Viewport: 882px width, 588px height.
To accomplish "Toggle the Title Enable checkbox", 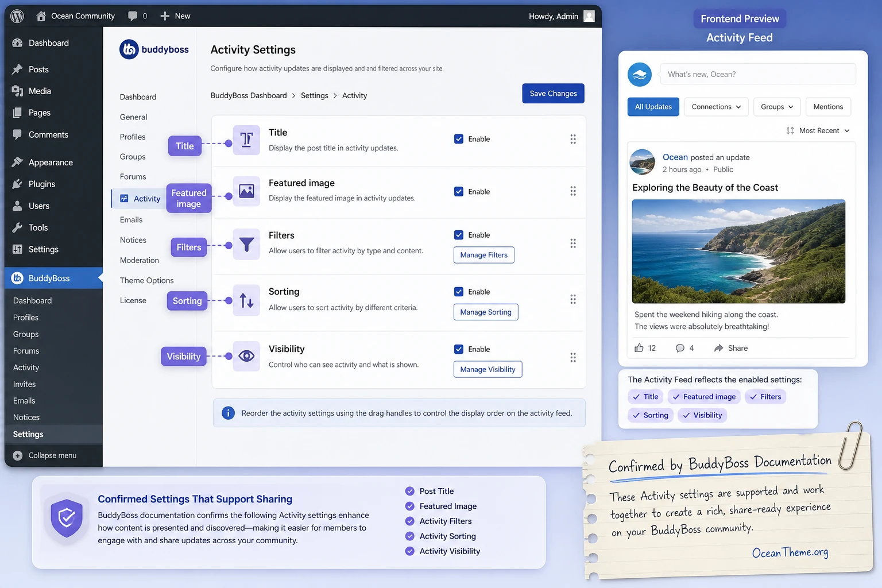I will pyautogui.click(x=459, y=139).
